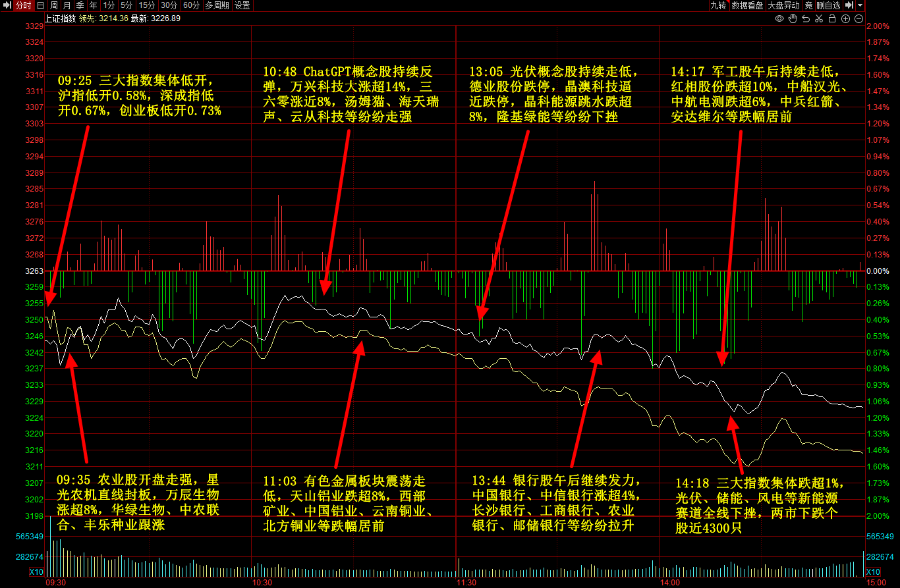The width and height of the screenshot is (900, 588).
Task: Open the top-right dropdown triangle menu
Action: [x=860, y=5]
